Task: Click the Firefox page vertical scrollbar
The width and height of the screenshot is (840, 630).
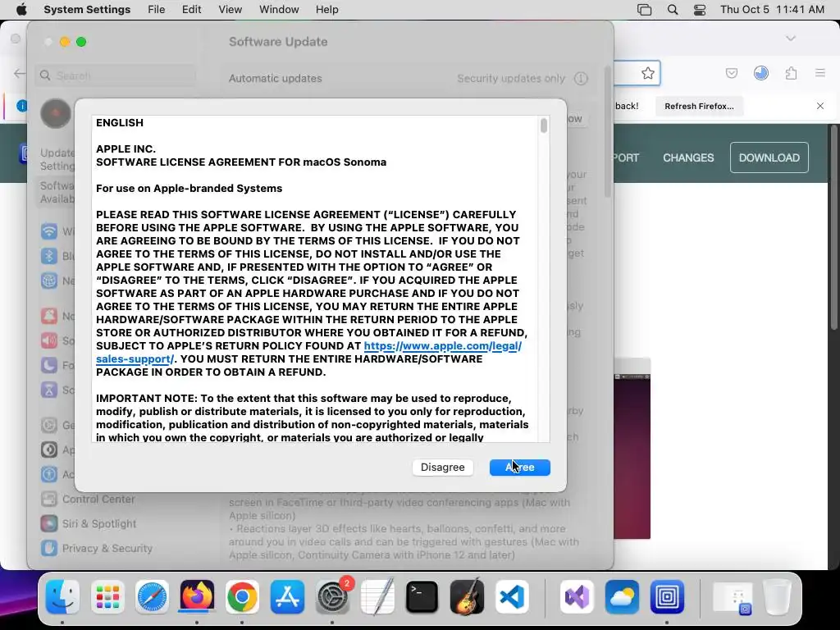Action: click(x=833, y=228)
